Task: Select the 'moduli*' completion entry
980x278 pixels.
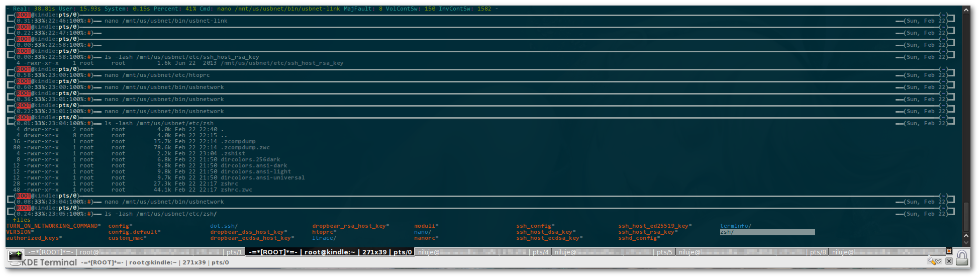Action: [426, 226]
